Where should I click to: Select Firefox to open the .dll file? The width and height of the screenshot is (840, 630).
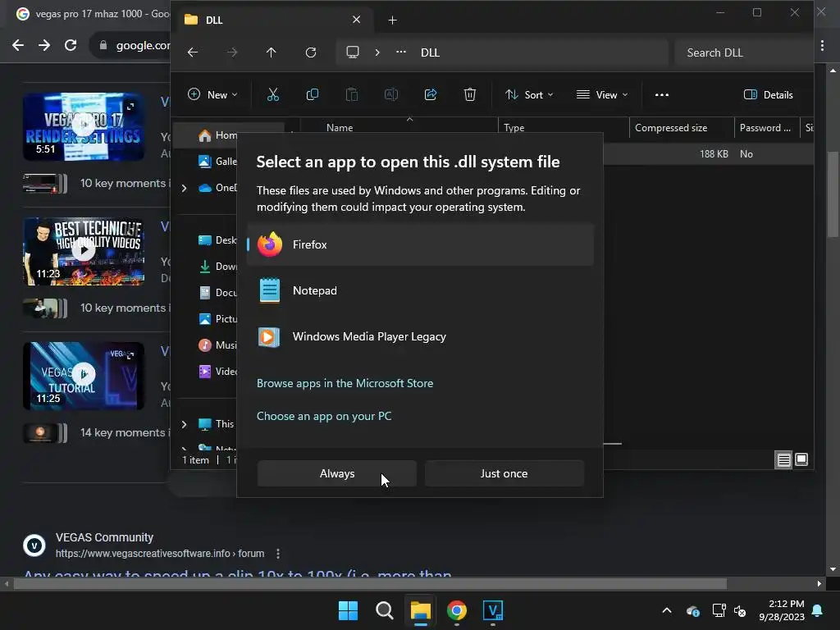420,244
